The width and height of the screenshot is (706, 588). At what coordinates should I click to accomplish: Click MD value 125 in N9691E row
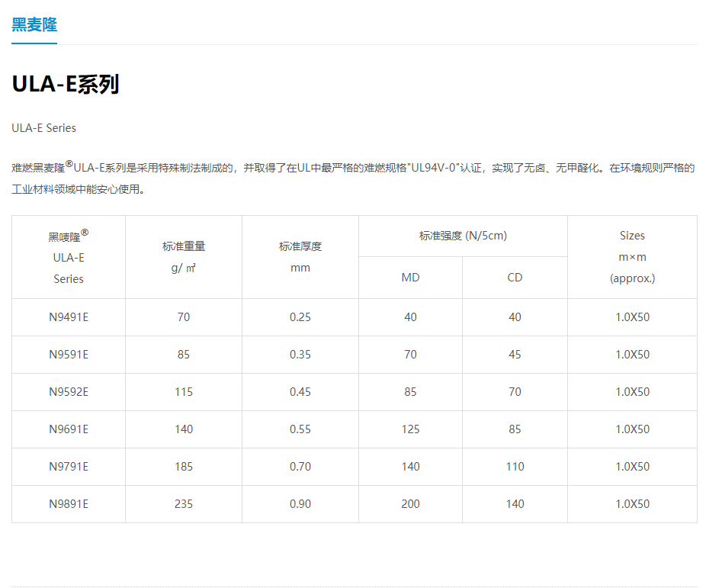point(411,429)
